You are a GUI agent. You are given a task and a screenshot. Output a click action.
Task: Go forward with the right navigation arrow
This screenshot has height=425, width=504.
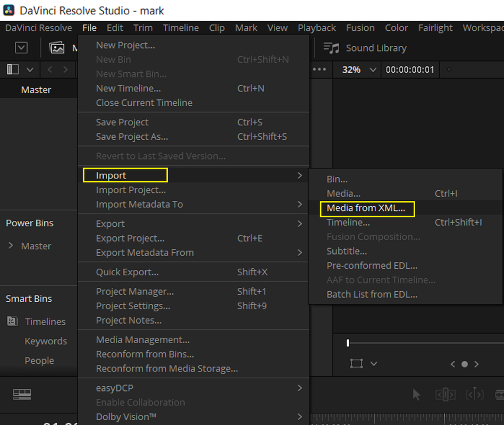[x=65, y=70]
